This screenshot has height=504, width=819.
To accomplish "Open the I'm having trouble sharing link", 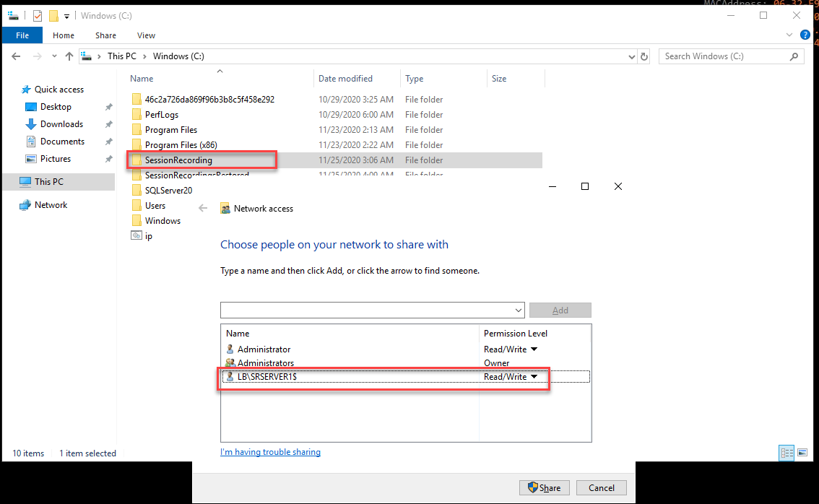I will [x=270, y=451].
